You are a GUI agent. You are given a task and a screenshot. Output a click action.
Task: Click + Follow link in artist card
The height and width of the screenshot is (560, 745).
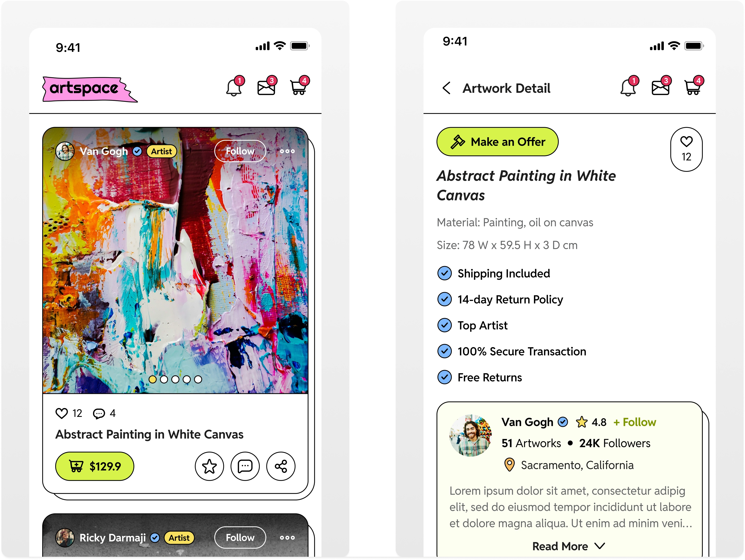[635, 422]
